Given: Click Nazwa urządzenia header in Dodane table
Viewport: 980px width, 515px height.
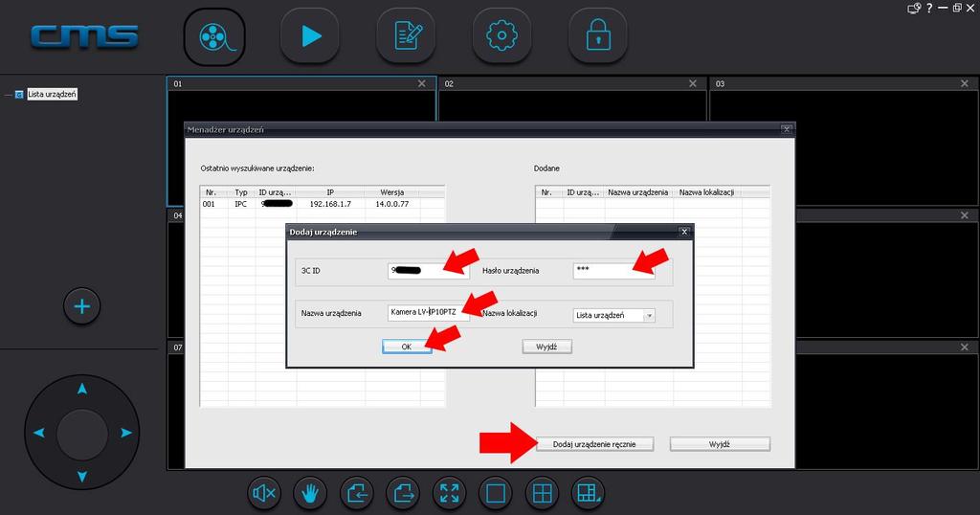Looking at the screenshot, I should (638, 192).
